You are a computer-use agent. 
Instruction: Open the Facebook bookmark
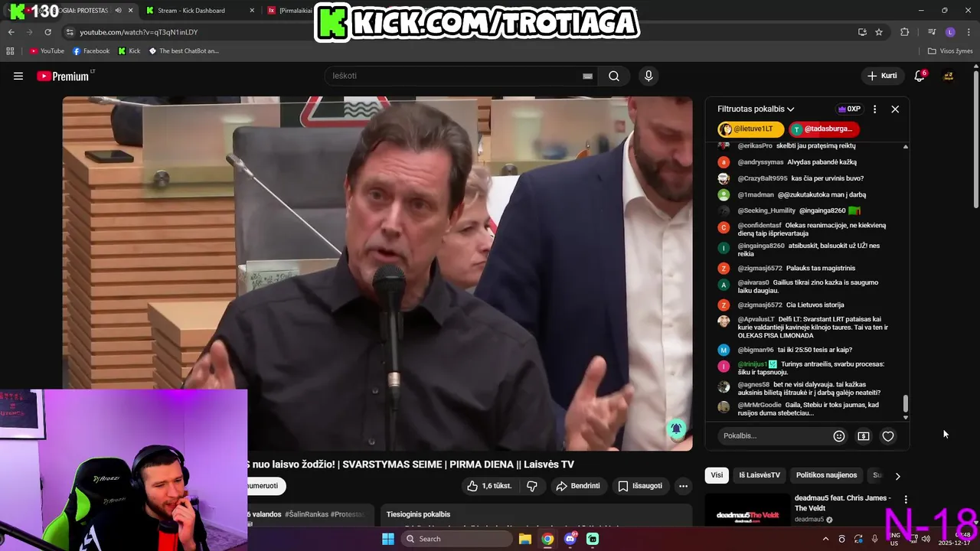[91, 51]
